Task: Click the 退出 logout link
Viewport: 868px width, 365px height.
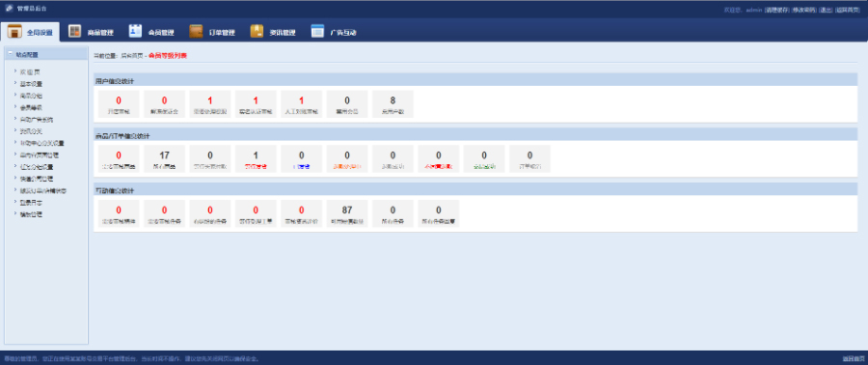Action: [826, 10]
